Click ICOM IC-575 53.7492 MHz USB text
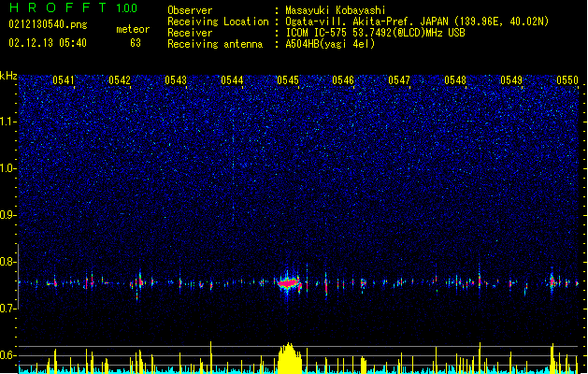The width and height of the screenshot is (588, 374). 375,33
